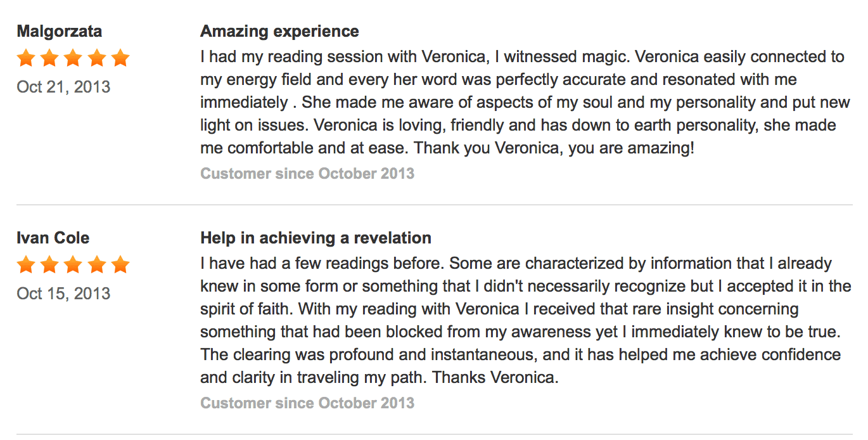Select second star in Malgorzata's rating
This screenshot has height=440, width=868.
49,58
